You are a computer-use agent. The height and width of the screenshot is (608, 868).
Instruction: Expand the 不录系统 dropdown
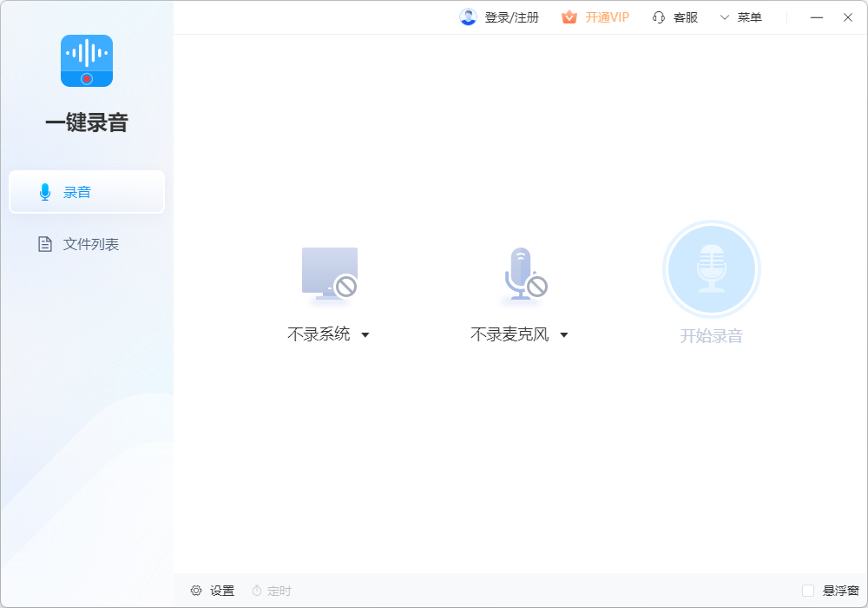coord(365,334)
